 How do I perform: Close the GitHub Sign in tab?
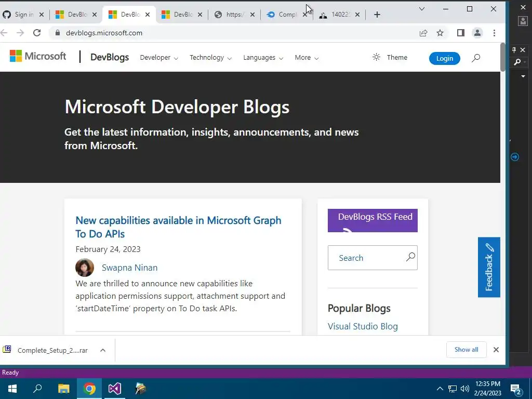pos(42,15)
